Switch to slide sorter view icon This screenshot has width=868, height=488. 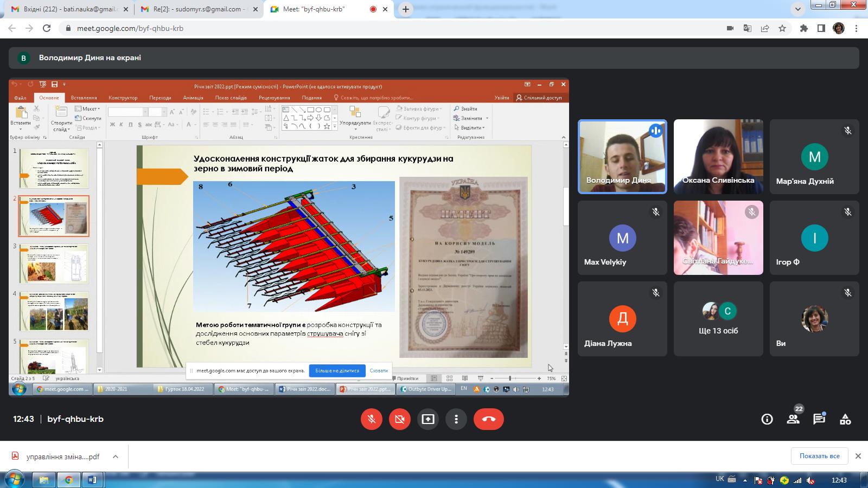tap(449, 378)
